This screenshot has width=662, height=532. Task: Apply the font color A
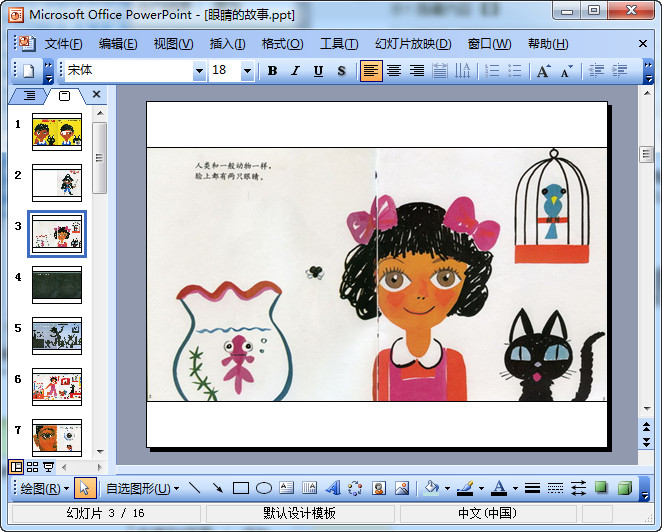499,489
